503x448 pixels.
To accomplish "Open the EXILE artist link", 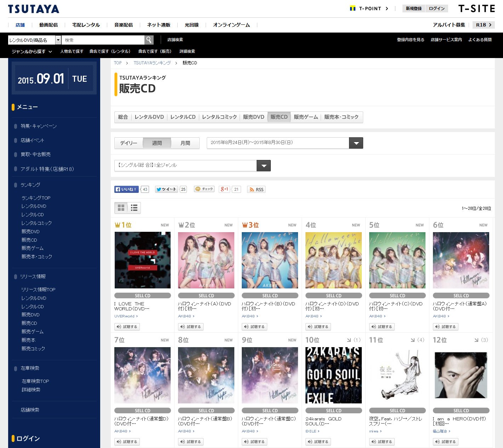I will click(312, 431).
